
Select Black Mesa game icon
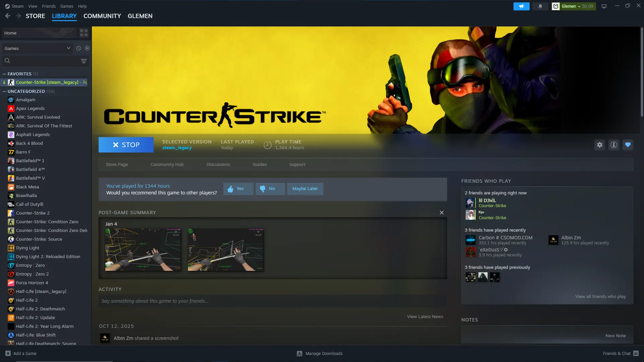(11, 187)
